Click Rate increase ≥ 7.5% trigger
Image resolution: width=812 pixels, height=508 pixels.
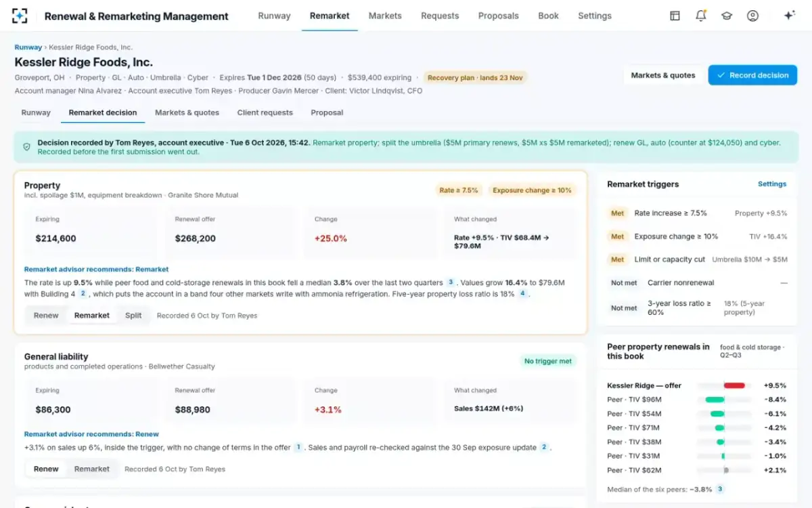pos(698,213)
